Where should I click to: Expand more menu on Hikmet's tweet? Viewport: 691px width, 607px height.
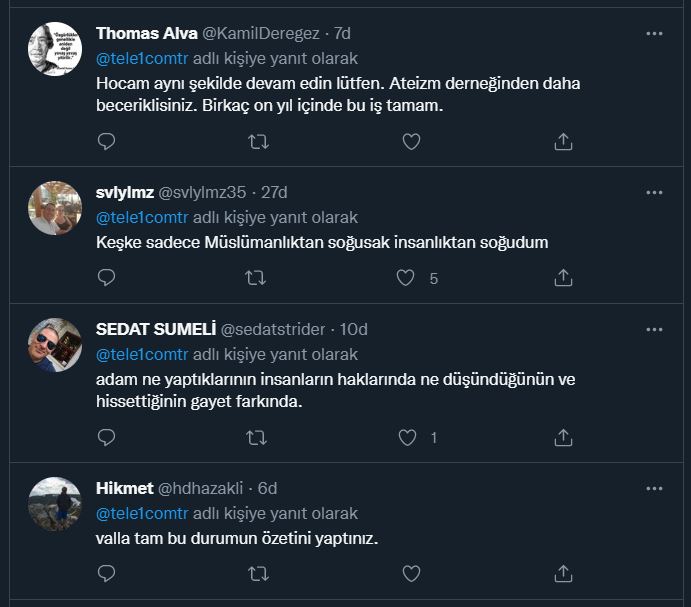coord(654,488)
